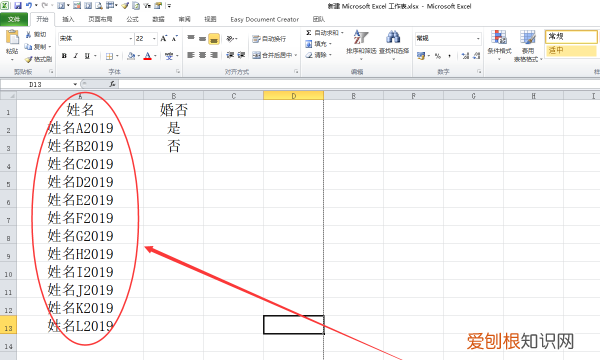
Task: Toggle align text left
Action: [191, 55]
